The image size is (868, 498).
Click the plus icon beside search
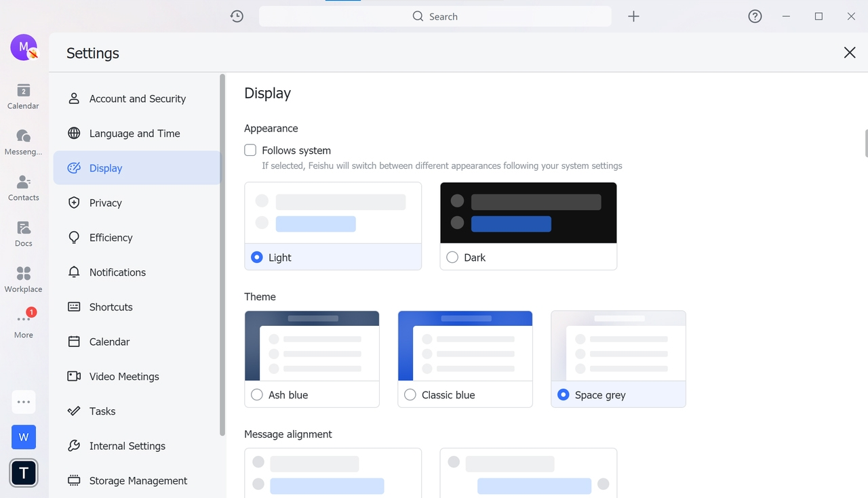pyautogui.click(x=633, y=16)
